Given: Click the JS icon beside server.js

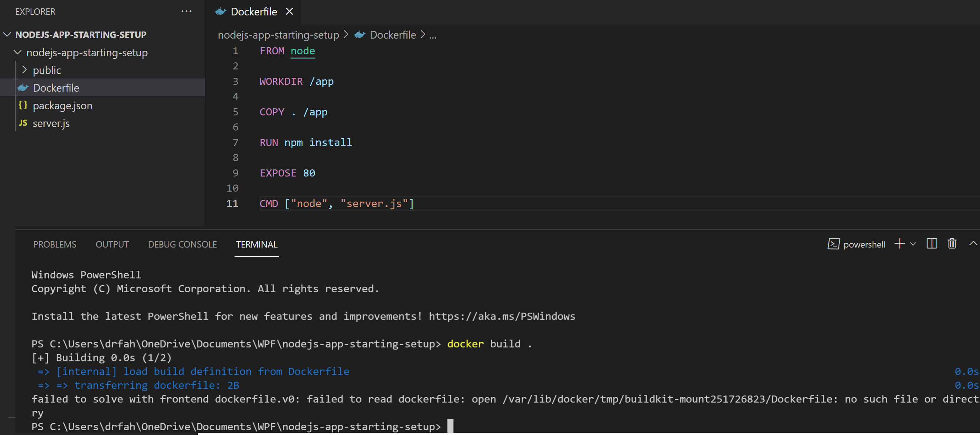Looking at the screenshot, I should 23,123.
